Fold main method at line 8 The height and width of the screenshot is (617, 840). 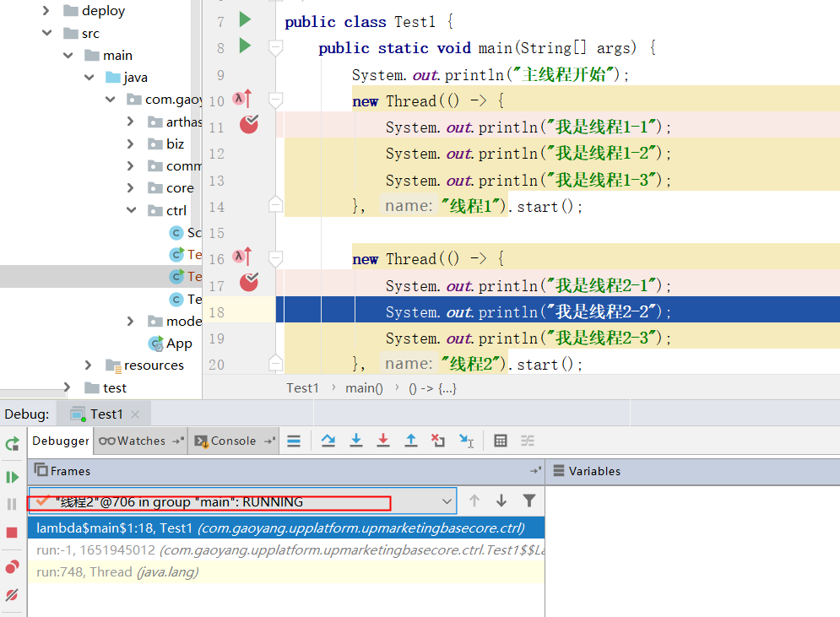click(275, 47)
